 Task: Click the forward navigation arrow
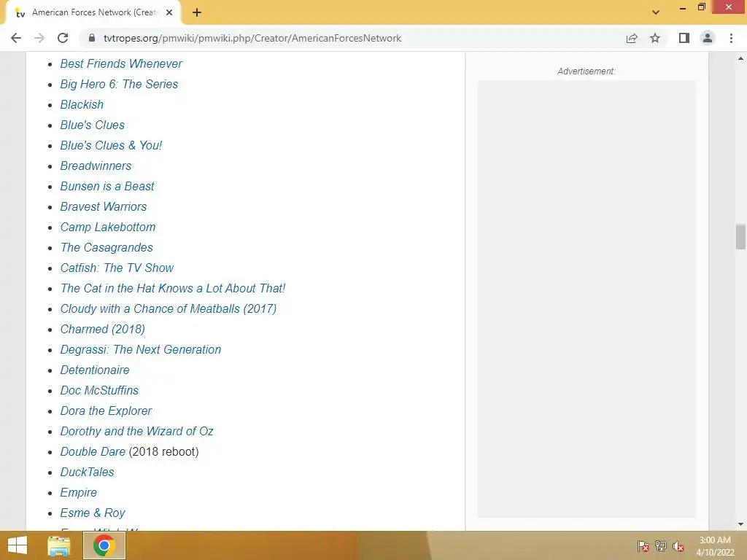pyautogui.click(x=39, y=38)
